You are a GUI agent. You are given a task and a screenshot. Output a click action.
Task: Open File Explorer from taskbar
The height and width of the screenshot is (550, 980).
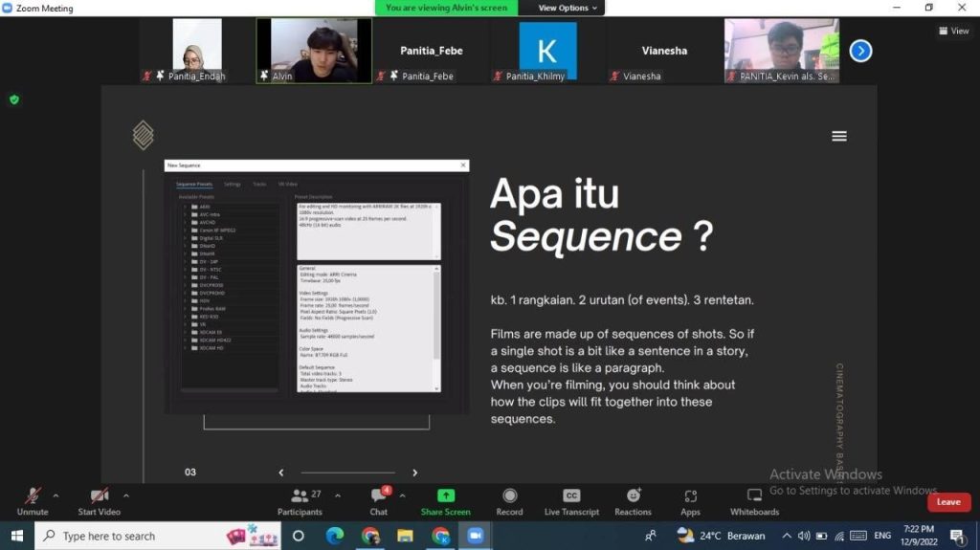tap(405, 536)
